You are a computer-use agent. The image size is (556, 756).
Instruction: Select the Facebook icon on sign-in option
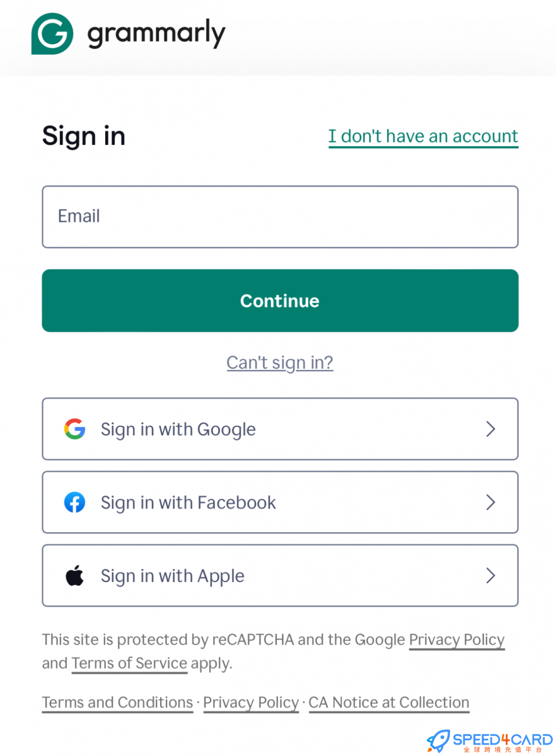coord(74,502)
